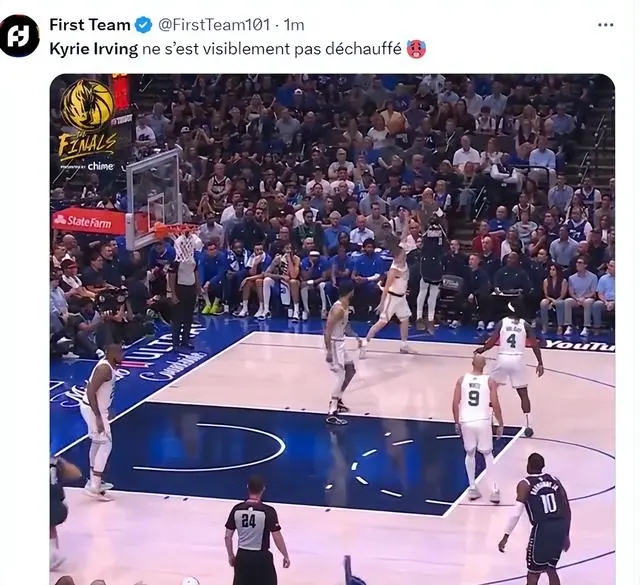Click the orange basketball hoop rim
Viewport: 640px width, 585px height.
coord(171,230)
